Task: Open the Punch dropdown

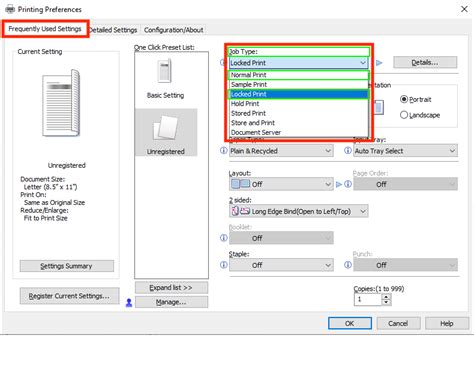Action: pyautogui.click(x=405, y=265)
